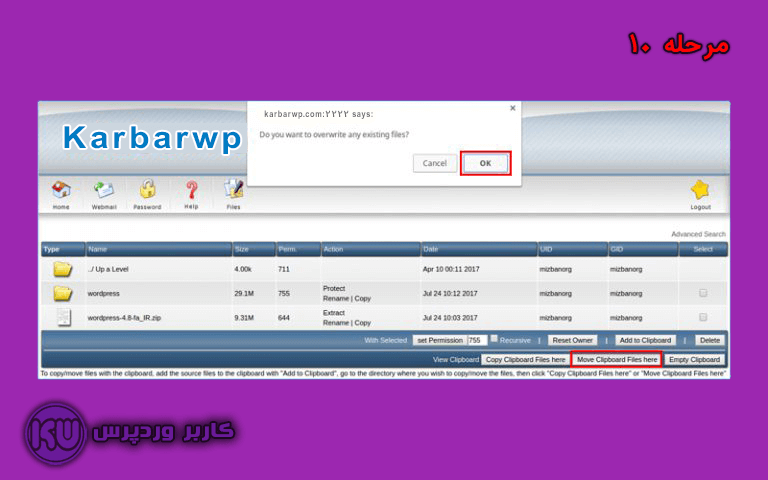This screenshot has height=480, width=768.
Task: Open the wordpress folder icon
Action: [63, 293]
